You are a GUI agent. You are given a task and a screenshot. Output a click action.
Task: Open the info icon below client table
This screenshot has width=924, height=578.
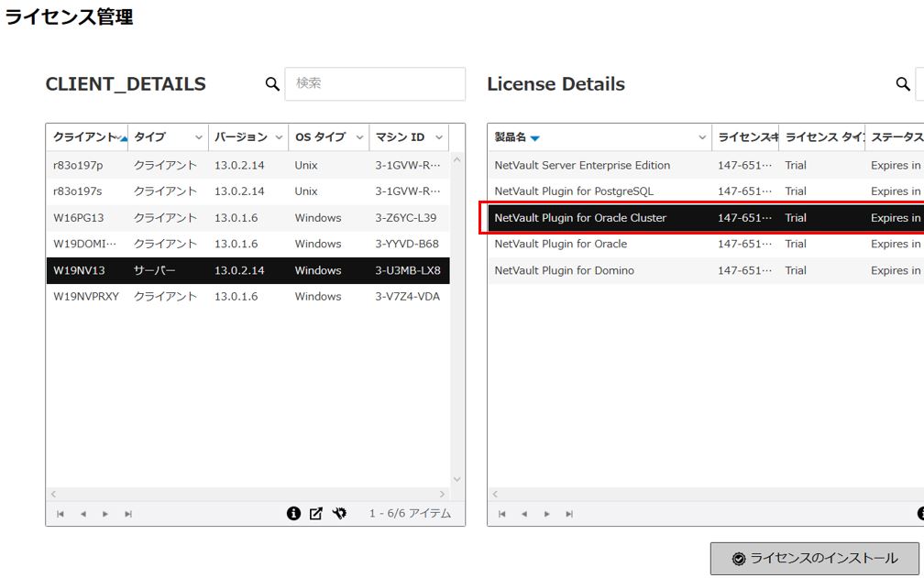click(x=293, y=513)
